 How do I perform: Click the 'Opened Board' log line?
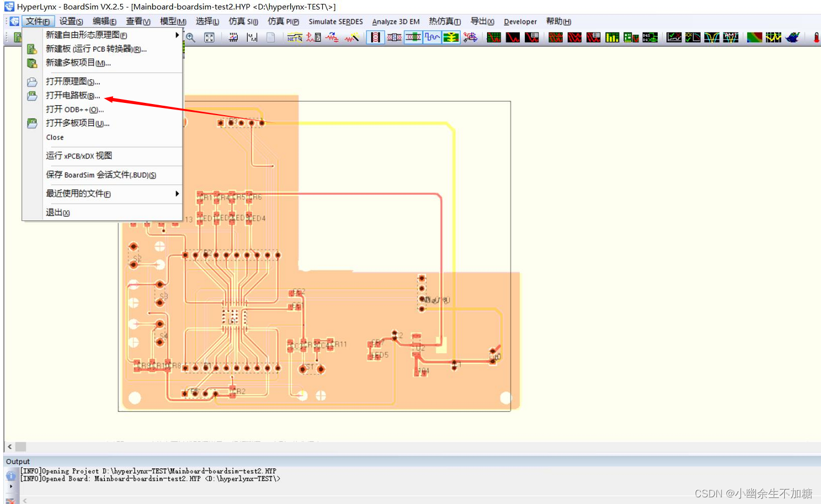tap(150, 478)
